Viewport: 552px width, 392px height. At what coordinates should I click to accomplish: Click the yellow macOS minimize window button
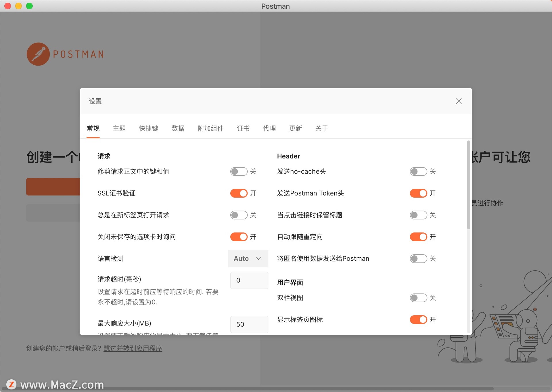pyautogui.click(x=18, y=6)
